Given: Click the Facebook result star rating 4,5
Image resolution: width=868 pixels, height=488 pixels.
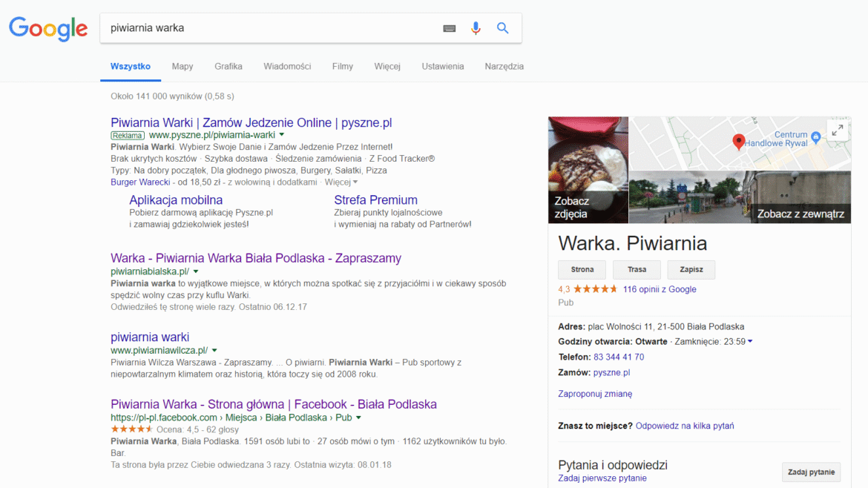Looking at the screenshot, I should click(132, 429).
